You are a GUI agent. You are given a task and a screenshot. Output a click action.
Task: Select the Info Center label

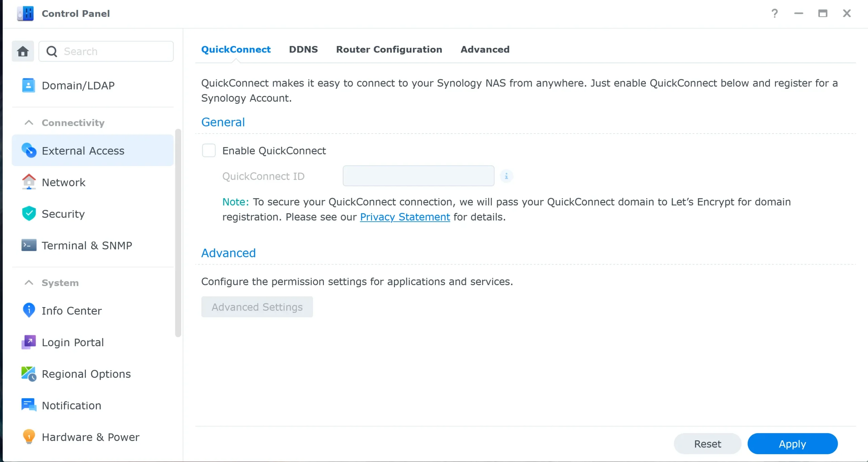(x=72, y=311)
